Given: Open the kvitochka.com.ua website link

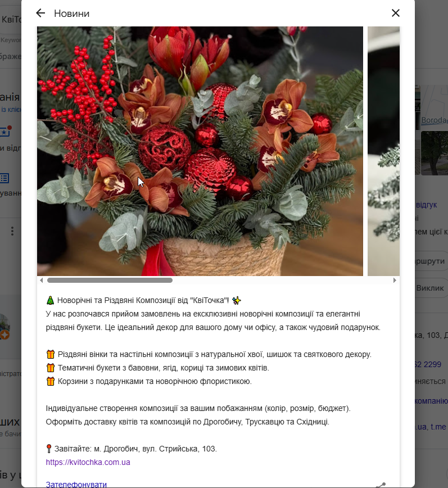Looking at the screenshot, I should 88,462.
